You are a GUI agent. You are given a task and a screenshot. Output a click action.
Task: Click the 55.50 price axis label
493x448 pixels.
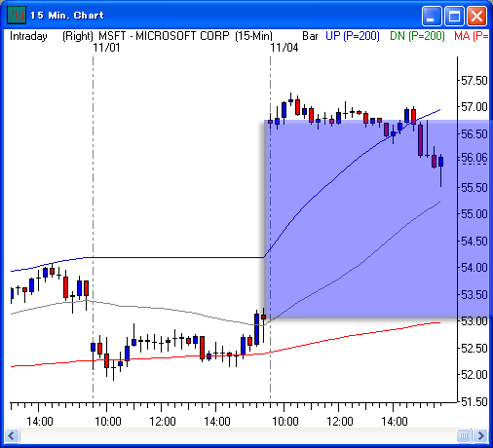[474, 187]
